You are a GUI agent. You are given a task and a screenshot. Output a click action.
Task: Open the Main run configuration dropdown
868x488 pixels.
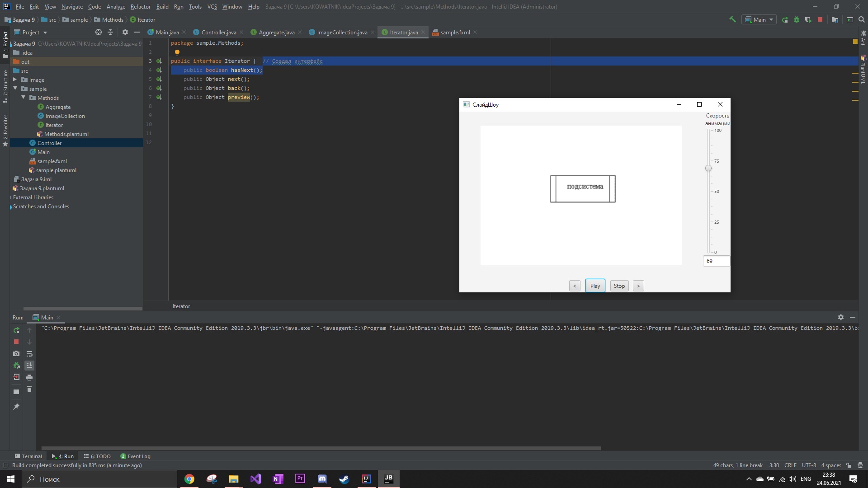click(x=771, y=19)
